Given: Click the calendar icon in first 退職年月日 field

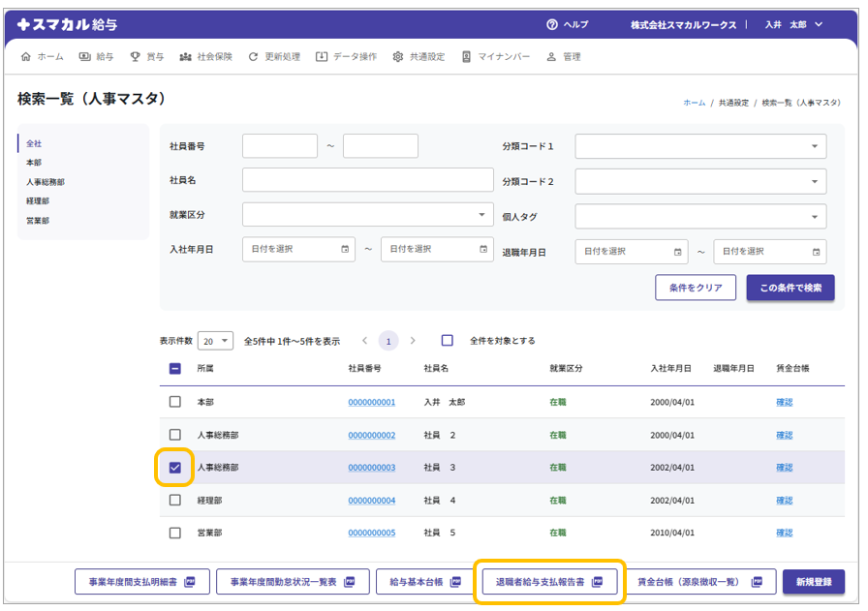Looking at the screenshot, I should [x=677, y=252].
